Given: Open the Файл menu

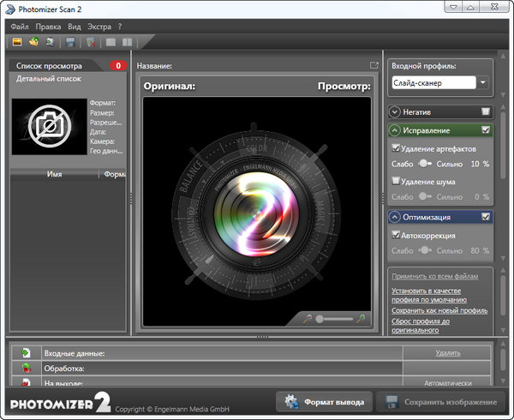Looking at the screenshot, I should [20, 27].
